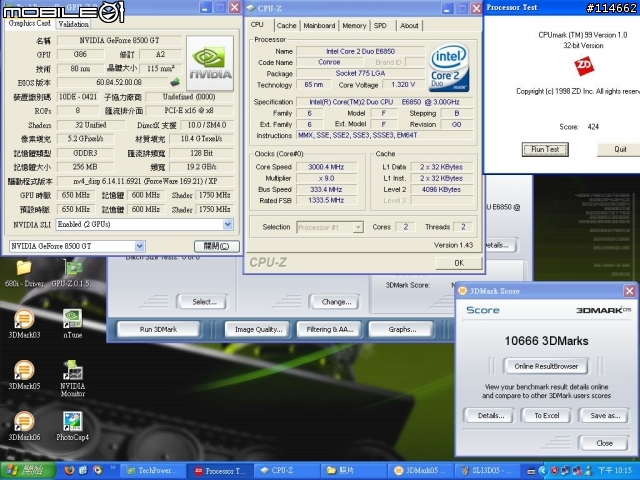640x480 pixels.
Task: Switch to the About tab in CPU-Z
Action: (x=409, y=26)
